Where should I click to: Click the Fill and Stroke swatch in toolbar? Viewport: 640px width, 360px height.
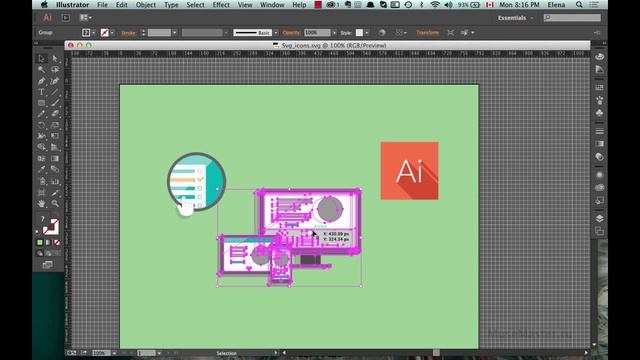point(51,227)
